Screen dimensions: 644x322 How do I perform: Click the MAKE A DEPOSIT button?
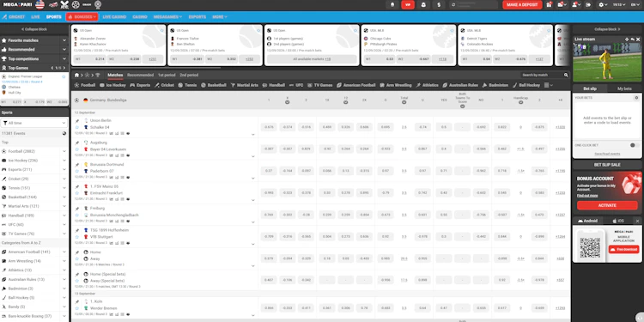point(522,5)
